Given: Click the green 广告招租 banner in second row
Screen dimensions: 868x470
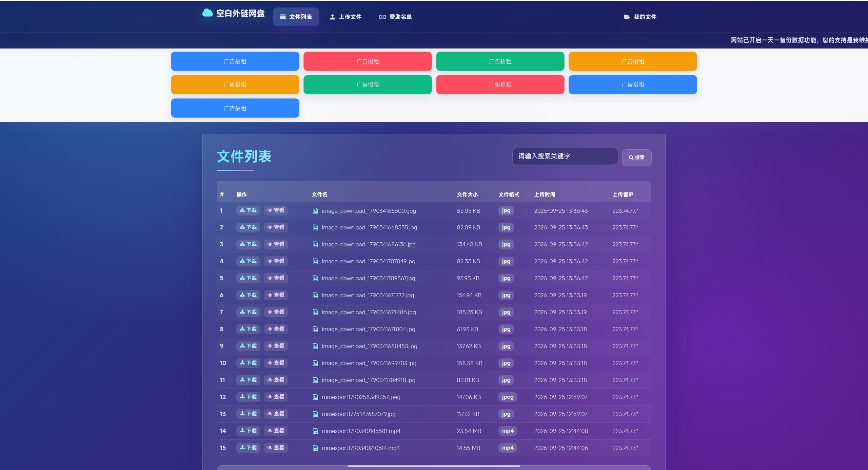Looking at the screenshot, I should tap(368, 84).
